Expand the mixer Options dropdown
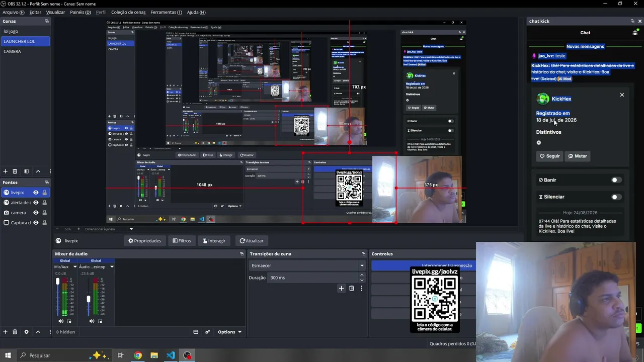Image resolution: width=644 pixels, height=362 pixels. (229, 332)
